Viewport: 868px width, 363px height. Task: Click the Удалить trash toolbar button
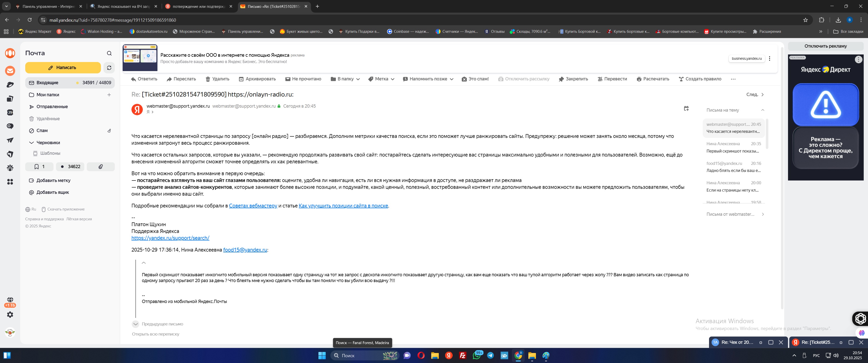pos(217,79)
